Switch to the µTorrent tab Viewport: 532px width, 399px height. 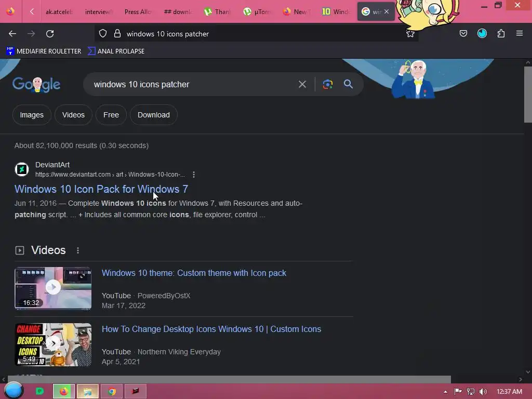pos(257,11)
